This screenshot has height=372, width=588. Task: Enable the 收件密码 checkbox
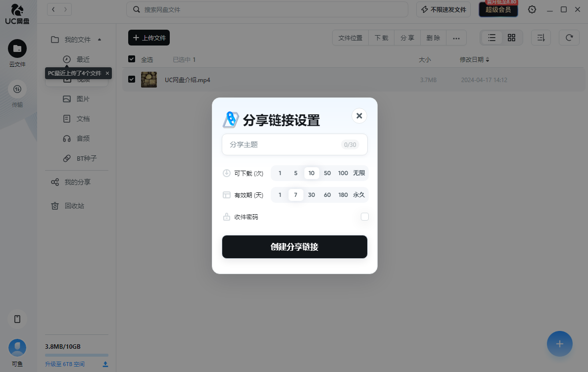(364, 217)
